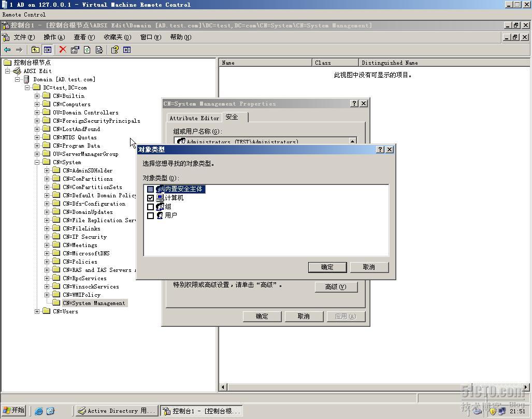Expand the CN=Policies node
This screenshot has height=419, width=532.
pos(47,262)
